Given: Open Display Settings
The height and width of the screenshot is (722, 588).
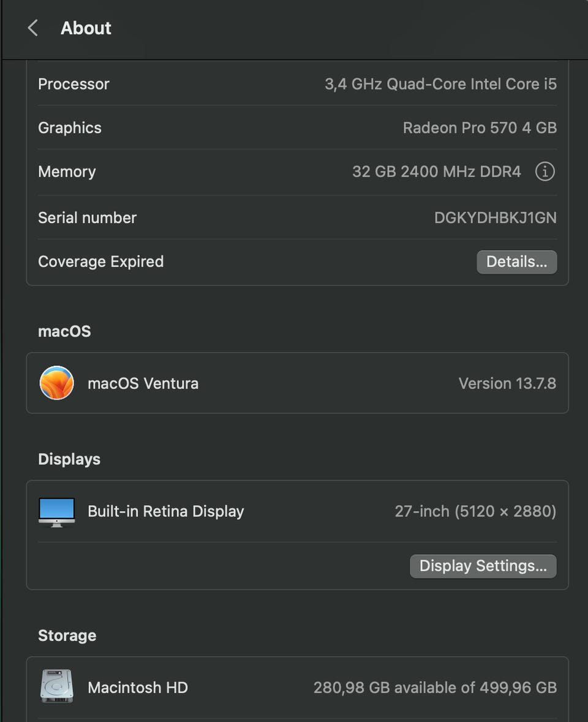Looking at the screenshot, I should coord(483,566).
